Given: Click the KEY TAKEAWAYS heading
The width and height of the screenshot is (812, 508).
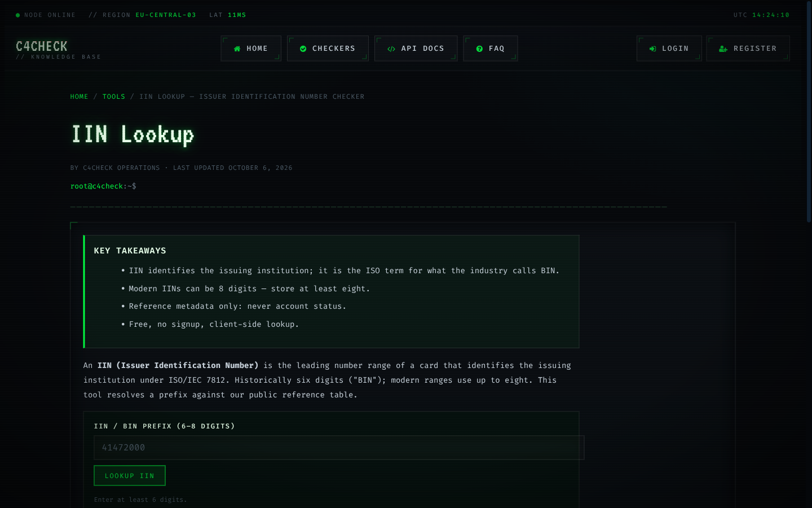Looking at the screenshot, I should tap(130, 251).
